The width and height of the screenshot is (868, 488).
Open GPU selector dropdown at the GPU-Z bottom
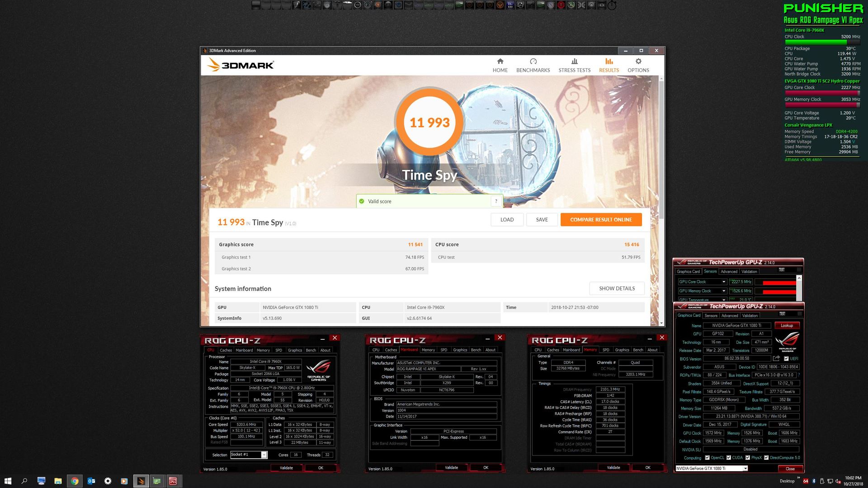(x=745, y=469)
